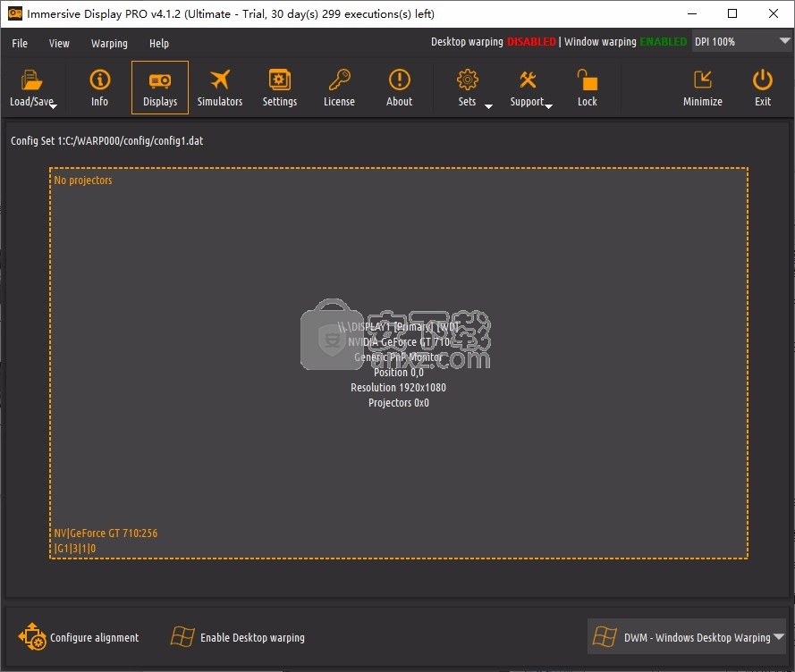Click the Config Set 1 path text
The height and width of the screenshot is (672, 795).
point(107,141)
